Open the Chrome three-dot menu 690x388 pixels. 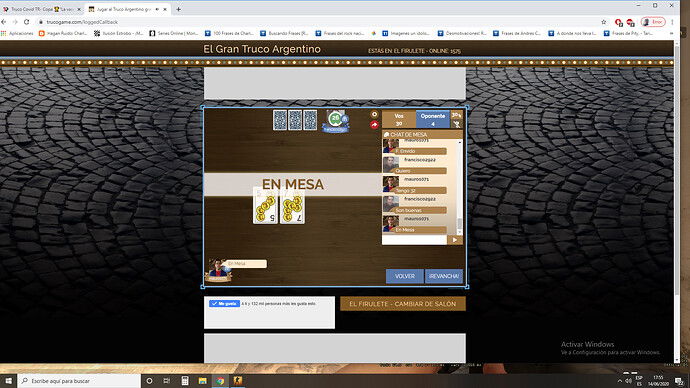click(672, 22)
